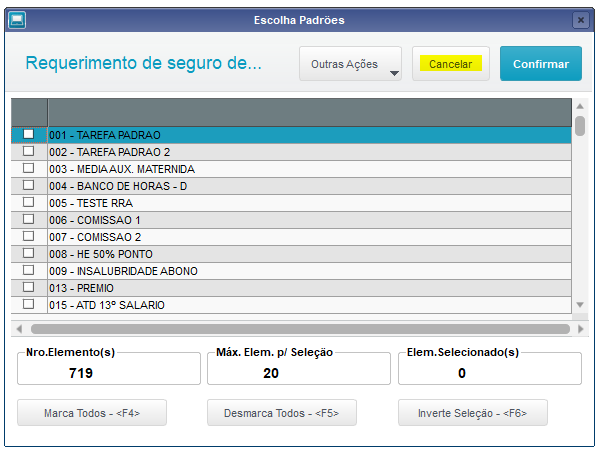
Task: Check the 008 - HE 50% PONTO checkbox
Action: (x=28, y=253)
